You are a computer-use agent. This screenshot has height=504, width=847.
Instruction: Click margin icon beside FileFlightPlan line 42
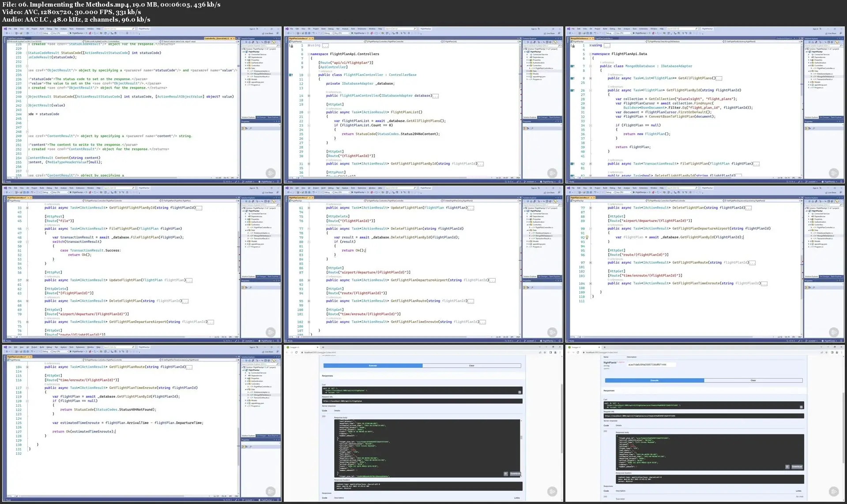point(572,164)
